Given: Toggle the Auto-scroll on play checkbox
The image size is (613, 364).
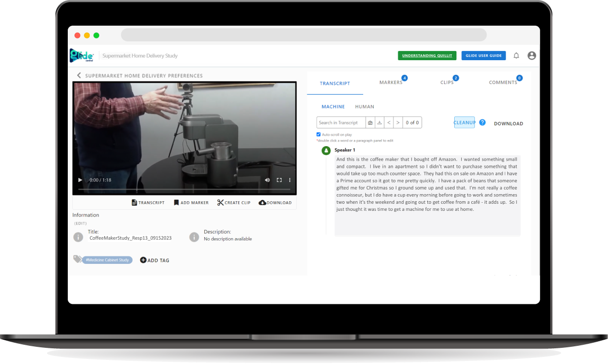Looking at the screenshot, I should [319, 134].
